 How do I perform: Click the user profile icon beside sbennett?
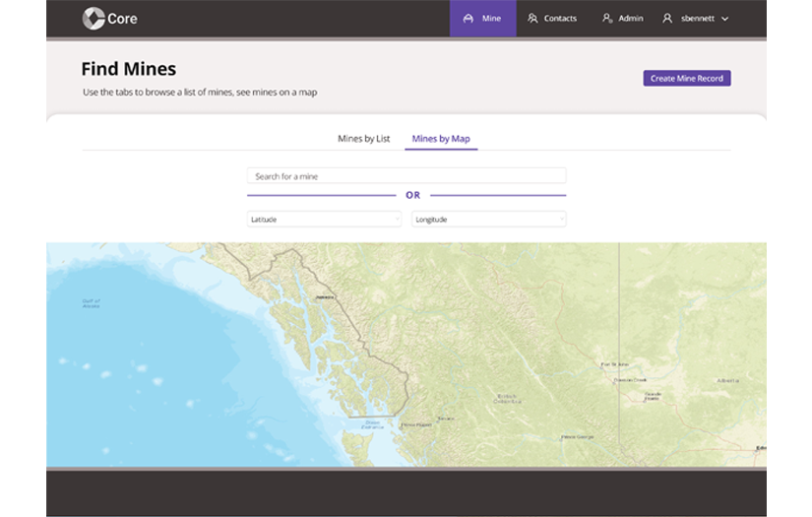tap(667, 19)
